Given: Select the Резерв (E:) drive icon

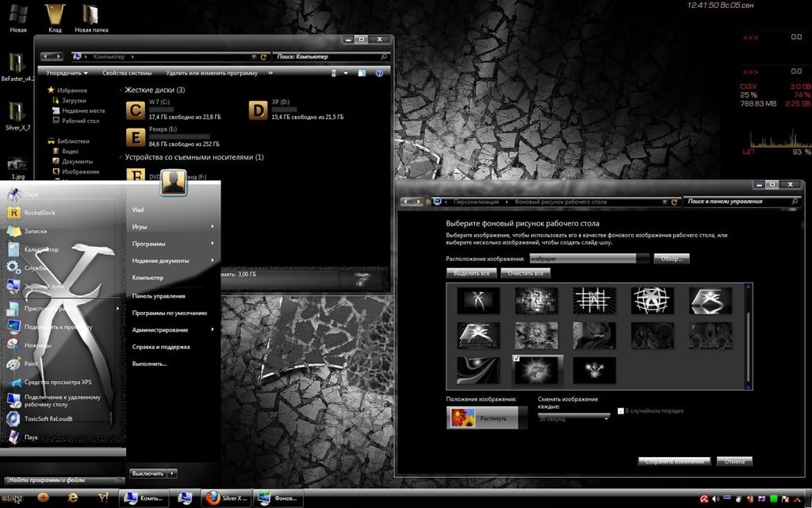Looking at the screenshot, I should pos(136,137).
